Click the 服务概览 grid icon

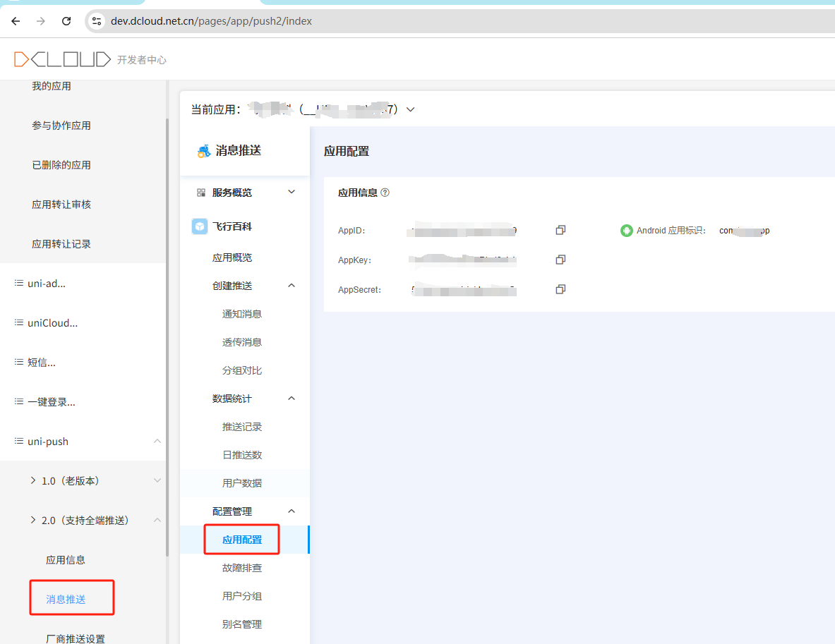click(200, 193)
